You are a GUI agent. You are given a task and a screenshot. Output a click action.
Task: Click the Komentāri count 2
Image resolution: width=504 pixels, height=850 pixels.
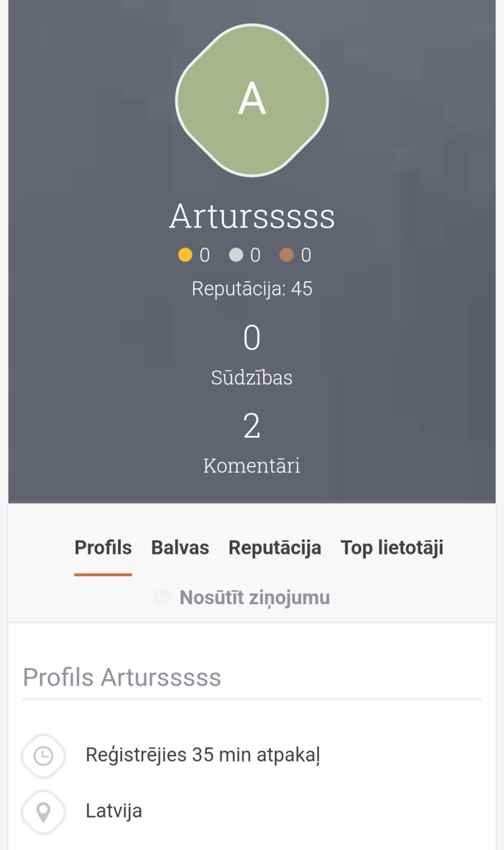(252, 426)
